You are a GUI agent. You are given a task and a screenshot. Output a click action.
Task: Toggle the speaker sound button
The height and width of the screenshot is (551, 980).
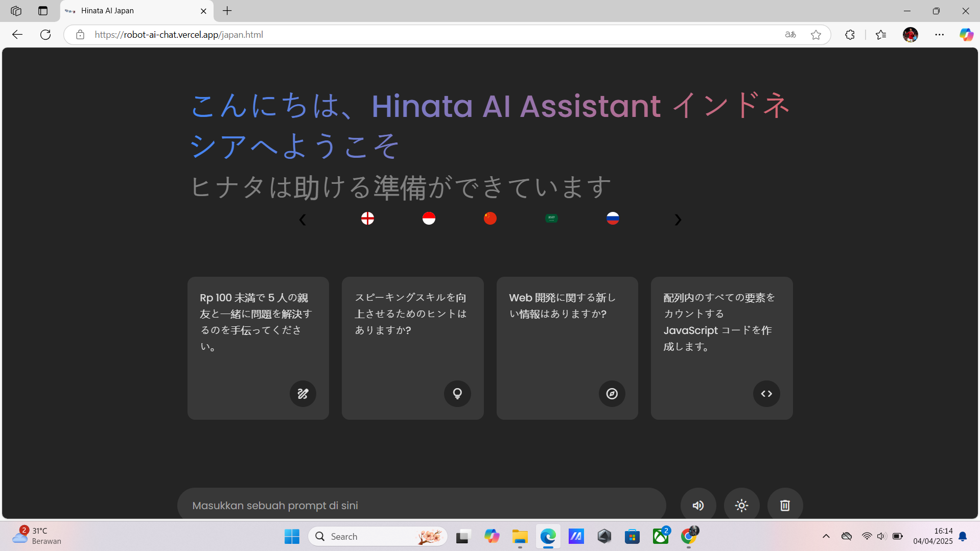click(x=698, y=505)
